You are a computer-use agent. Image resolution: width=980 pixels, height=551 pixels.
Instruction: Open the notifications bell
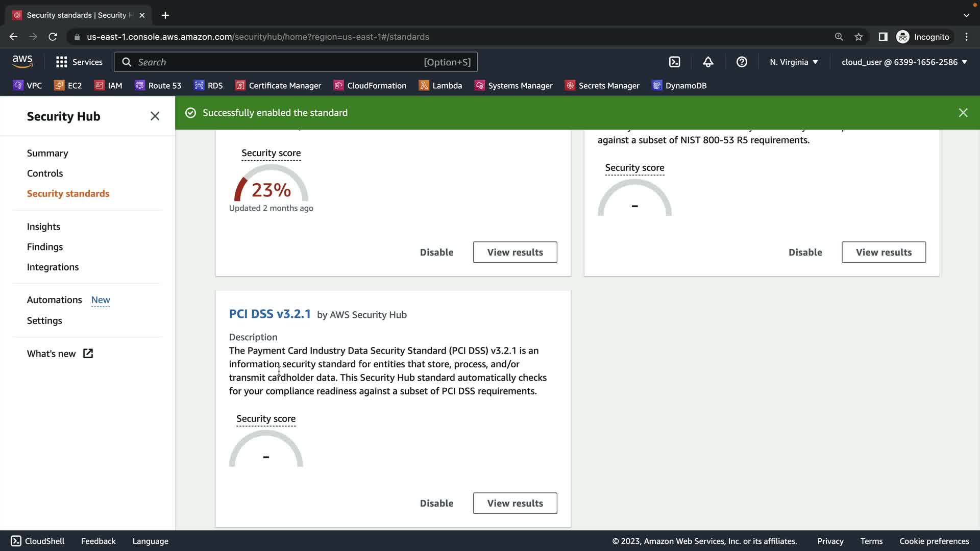(708, 62)
